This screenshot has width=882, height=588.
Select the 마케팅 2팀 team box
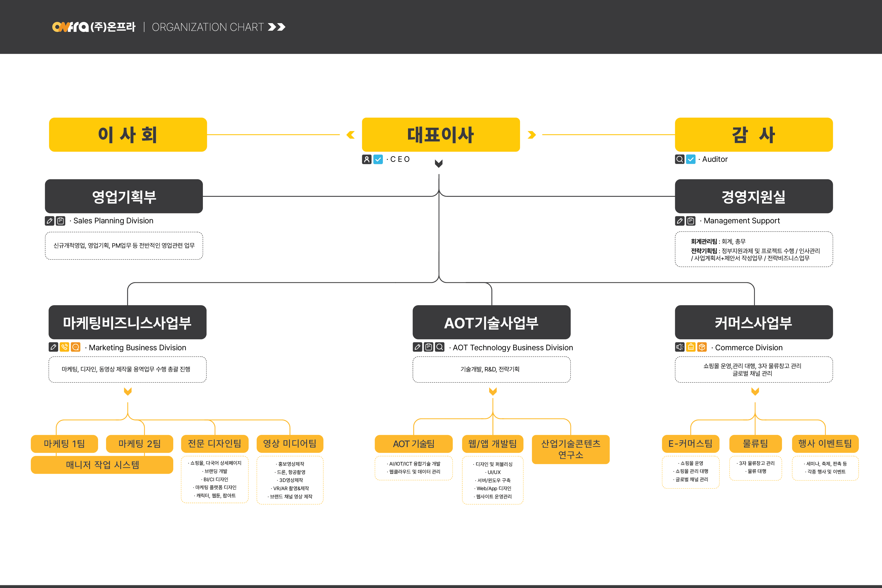pyautogui.click(x=139, y=444)
